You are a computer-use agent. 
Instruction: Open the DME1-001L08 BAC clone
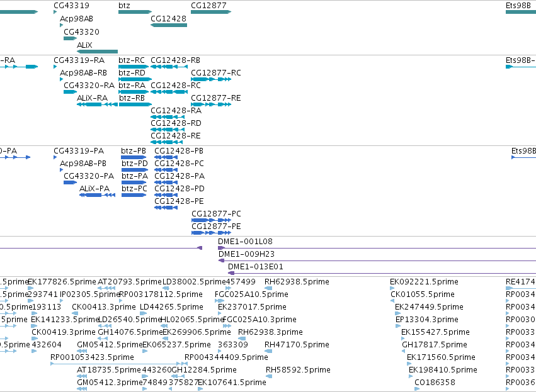coord(377,249)
